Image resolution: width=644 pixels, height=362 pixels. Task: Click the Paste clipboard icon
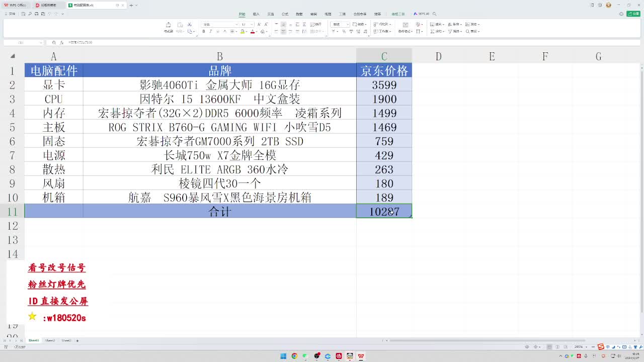[x=180, y=25]
